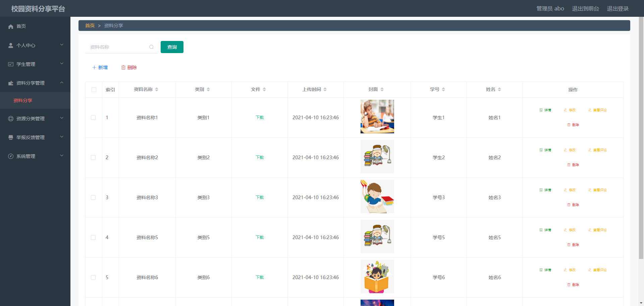Check the box for row 资料名称3
644x306 pixels.
(x=93, y=198)
